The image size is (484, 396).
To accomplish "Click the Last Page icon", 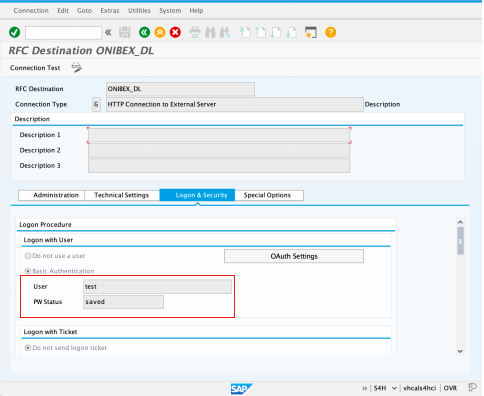I will click(291, 32).
